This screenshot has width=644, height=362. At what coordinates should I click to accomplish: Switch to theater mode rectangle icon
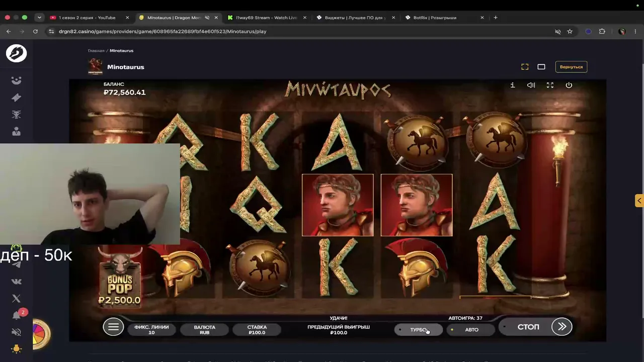pos(541,67)
